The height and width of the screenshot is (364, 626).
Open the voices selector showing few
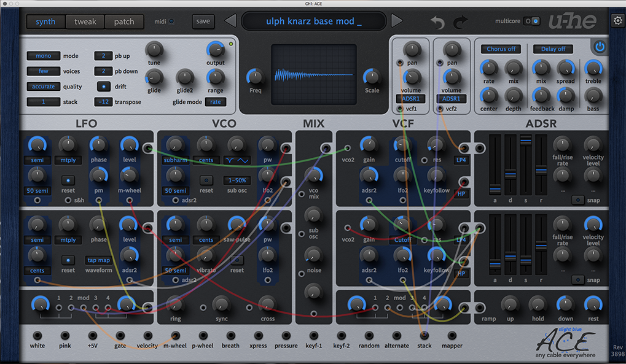[x=44, y=71]
